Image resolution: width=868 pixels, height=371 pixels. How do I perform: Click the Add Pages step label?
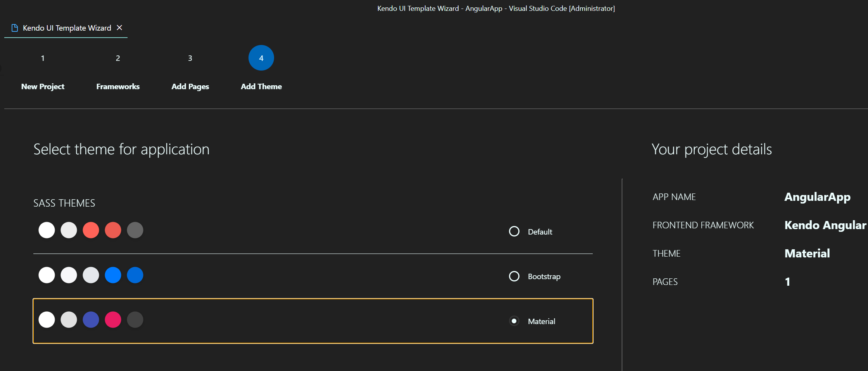[190, 86]
